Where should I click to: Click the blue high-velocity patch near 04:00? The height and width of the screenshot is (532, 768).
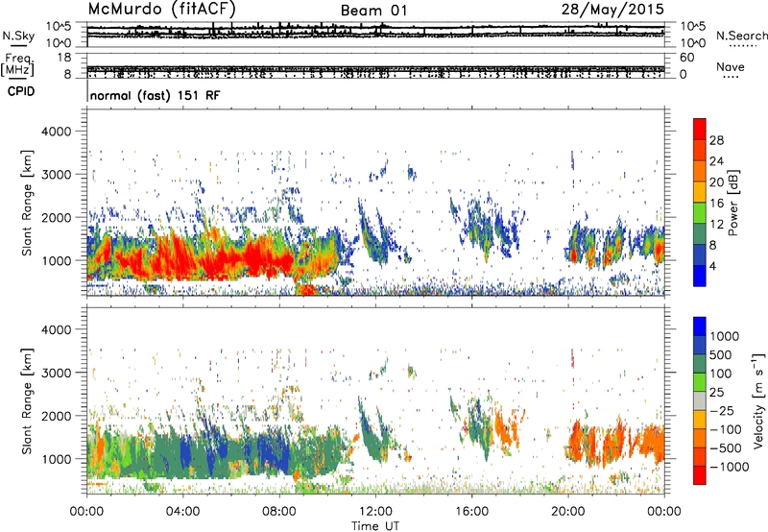click(x=186, y=453)
